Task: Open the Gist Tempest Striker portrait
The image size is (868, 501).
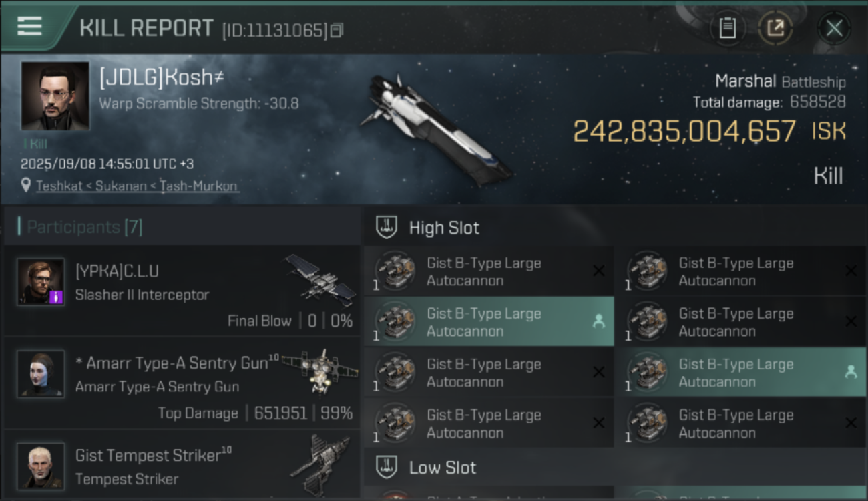Action: (41, 465)
